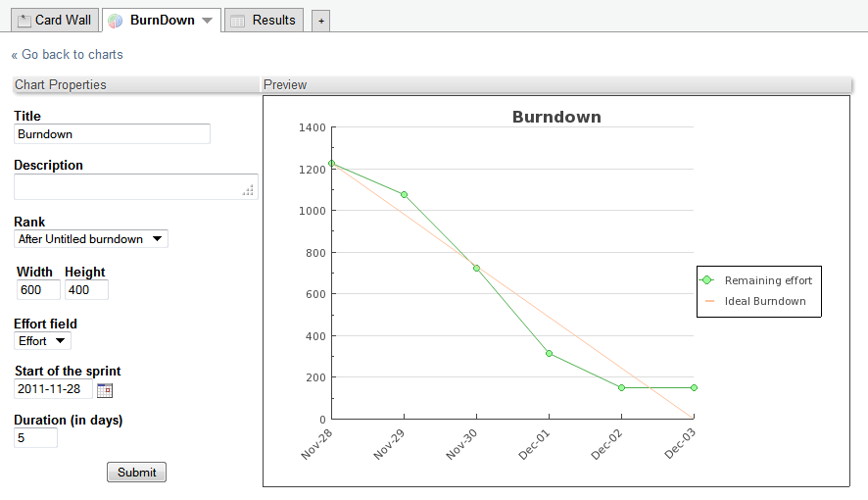Click the Results table icon
The width and height of the screenshot is (868, 500).
pos(237,22)
